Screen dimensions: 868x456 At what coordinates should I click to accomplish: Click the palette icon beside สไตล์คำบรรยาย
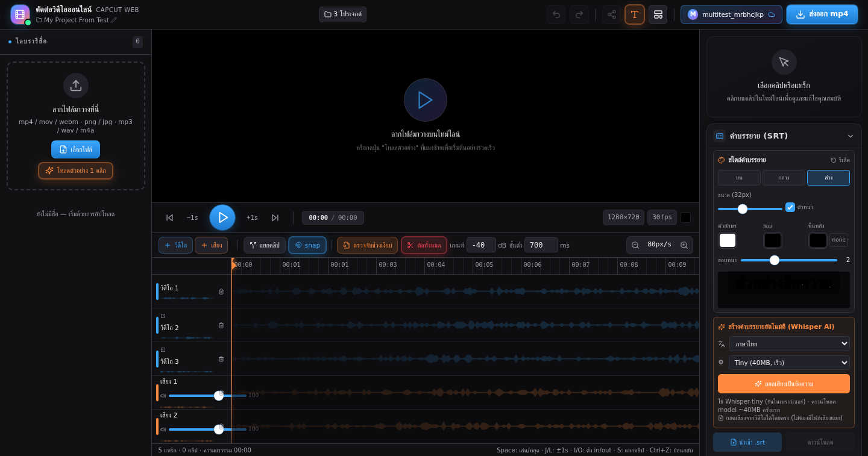coord(722,160)
